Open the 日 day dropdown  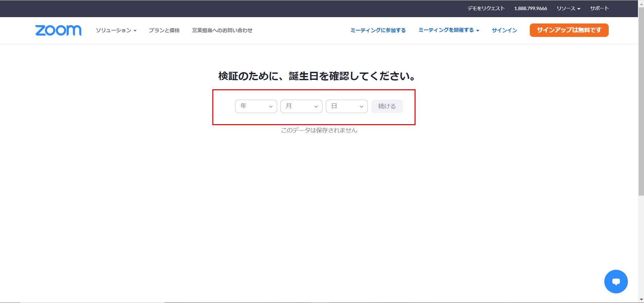[x=346, y=106]
